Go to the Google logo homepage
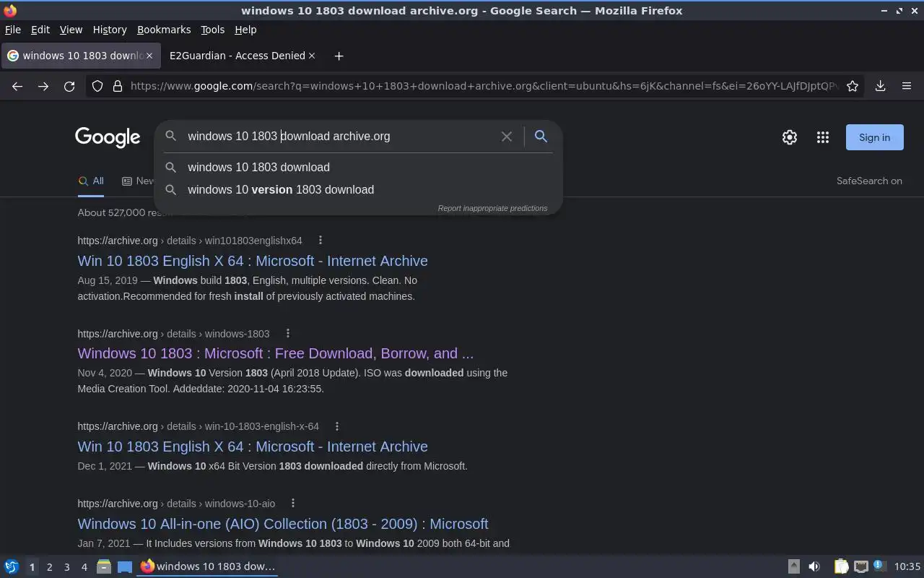Viewport: 924px width, 578px height. coord(108,137)
